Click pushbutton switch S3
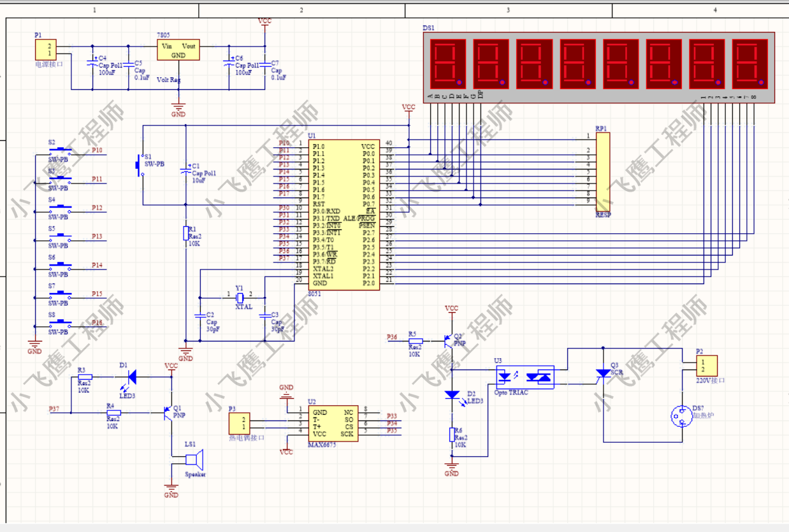 click(61, 181)
